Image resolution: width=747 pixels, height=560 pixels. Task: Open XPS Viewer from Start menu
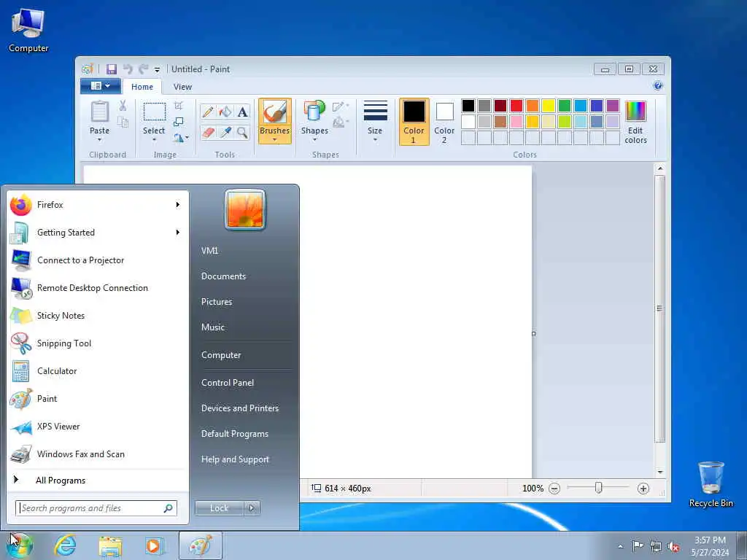(x=98, y=427)
